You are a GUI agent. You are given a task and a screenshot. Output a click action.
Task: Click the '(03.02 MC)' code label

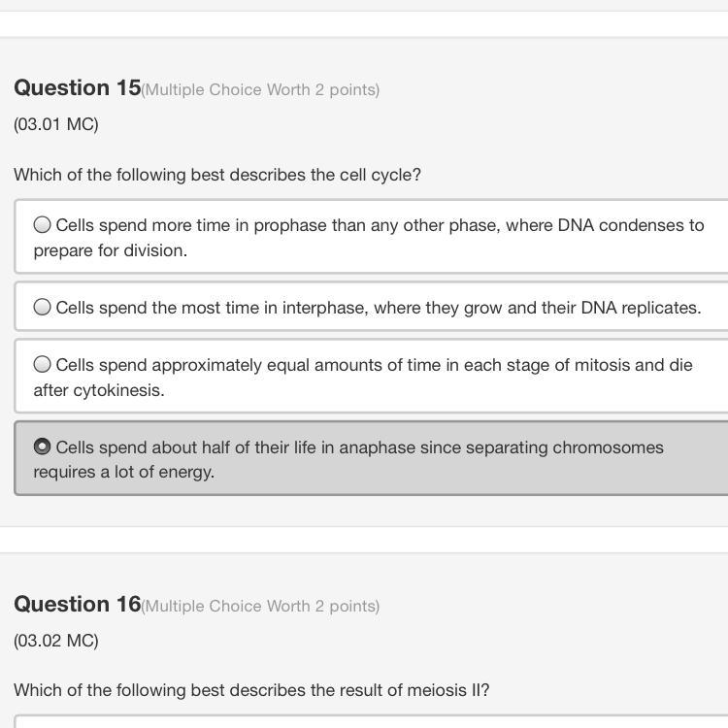56,641
